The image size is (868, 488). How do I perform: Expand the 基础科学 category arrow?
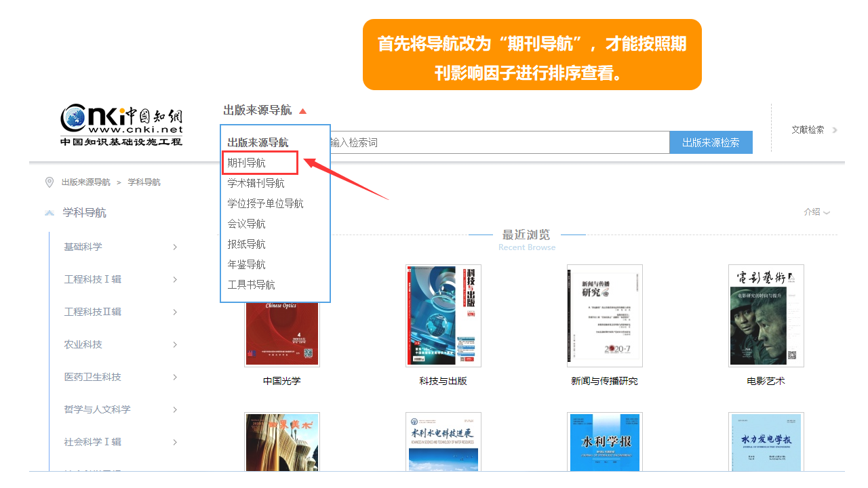point(175,247)
